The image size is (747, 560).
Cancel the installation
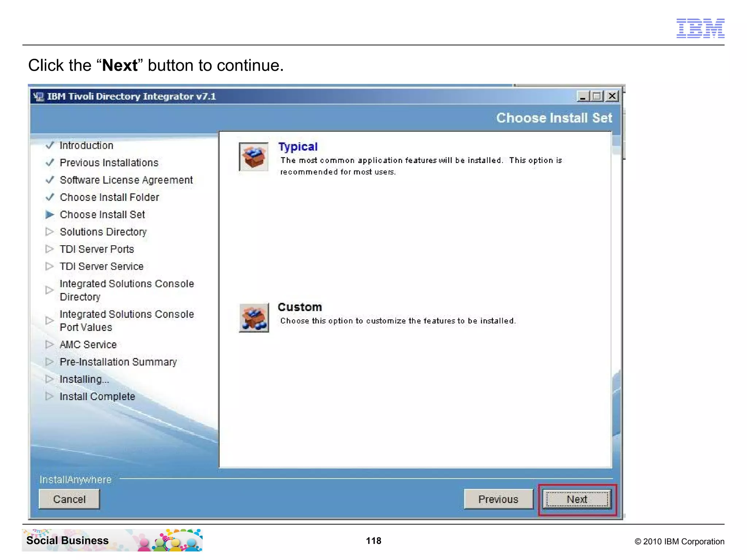click(69, 499)
